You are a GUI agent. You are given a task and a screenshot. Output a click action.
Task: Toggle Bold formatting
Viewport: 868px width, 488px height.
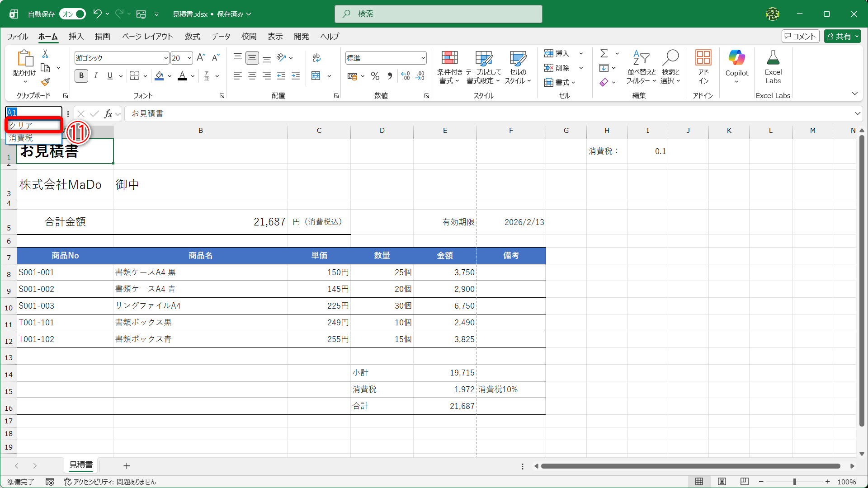(81, 76)
